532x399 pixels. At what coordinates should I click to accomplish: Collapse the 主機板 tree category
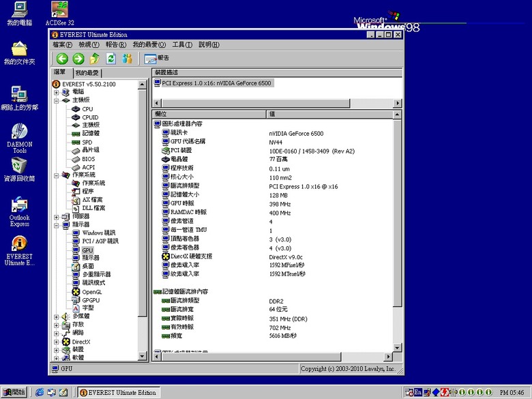coord(57,100)
